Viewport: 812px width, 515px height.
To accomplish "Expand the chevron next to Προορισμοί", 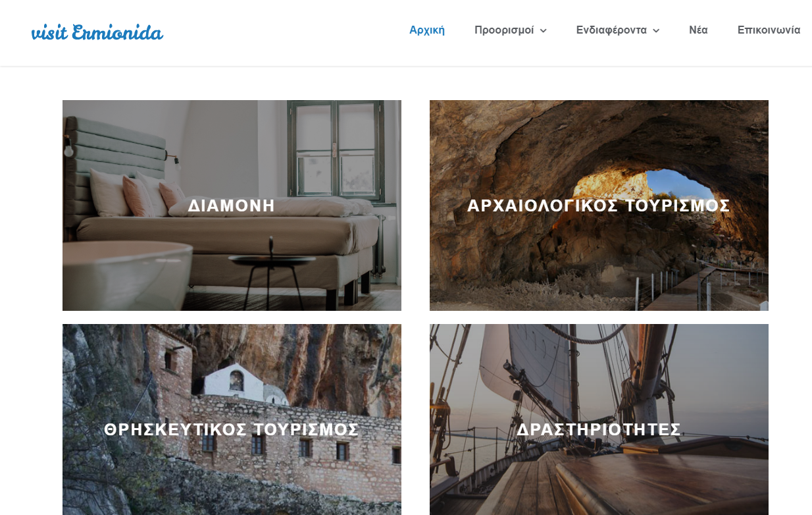I will (544, 31).
